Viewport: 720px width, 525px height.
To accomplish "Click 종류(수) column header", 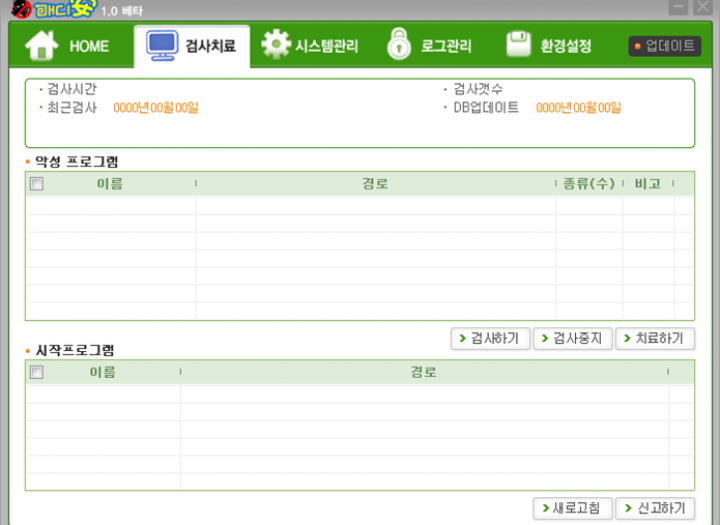I will click(588, 184).
